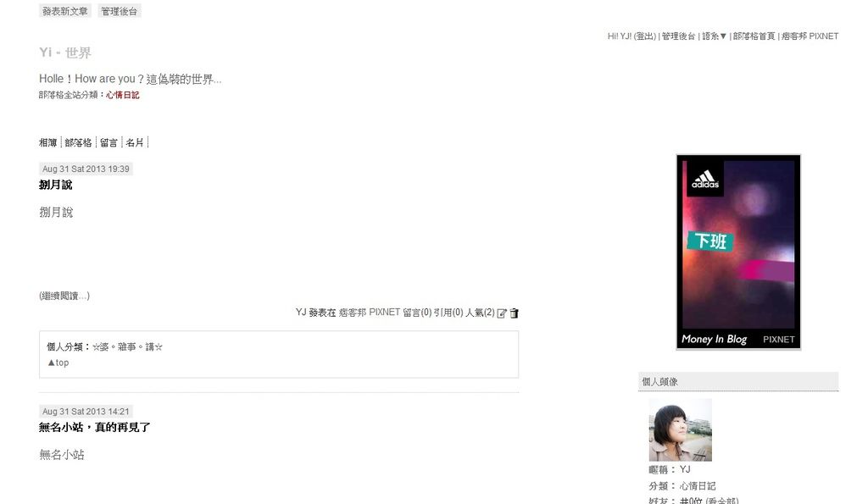Open the 無名小站,真的再見了 post title
This screenshot has width=868, height=504.
95,427
